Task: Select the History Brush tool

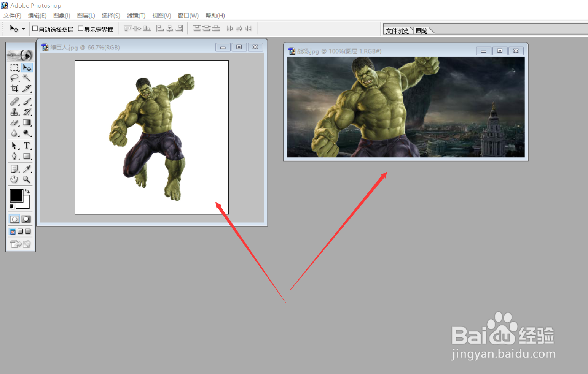Action: click(x=27, y=112)
